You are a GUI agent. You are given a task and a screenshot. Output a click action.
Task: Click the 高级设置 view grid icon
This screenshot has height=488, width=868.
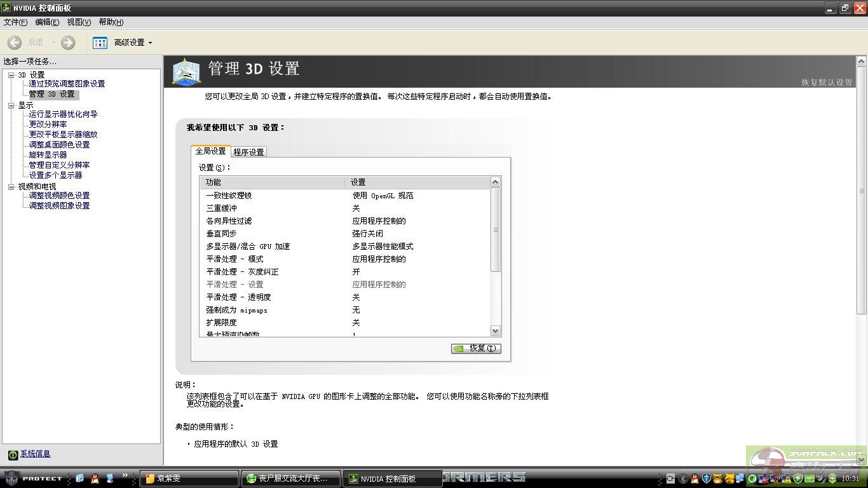pyautogui.click(x=100, y=43)
